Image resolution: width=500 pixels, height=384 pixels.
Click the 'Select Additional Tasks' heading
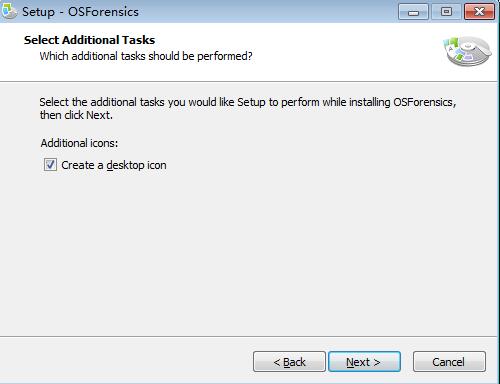coord(89,40)
